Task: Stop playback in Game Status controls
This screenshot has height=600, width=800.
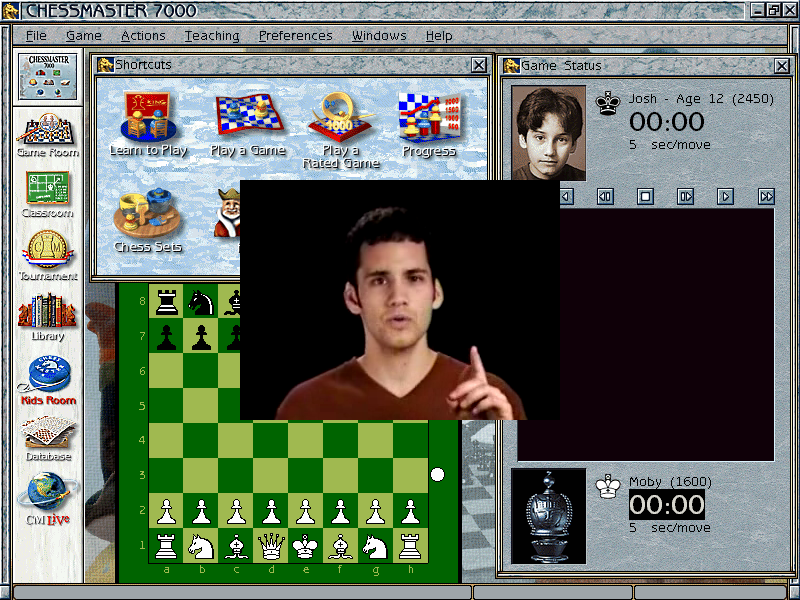Action: tap(645, 196)
